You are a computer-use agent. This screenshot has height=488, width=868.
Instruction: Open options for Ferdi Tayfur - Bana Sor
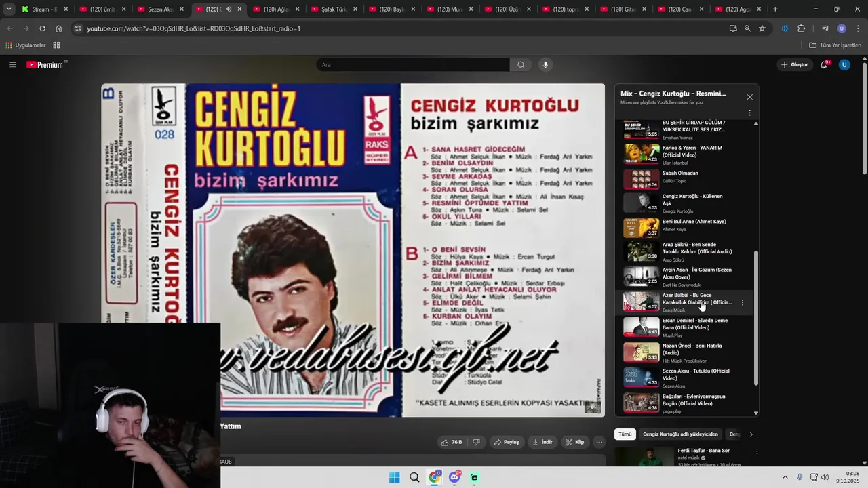pyautogui.click(x=757, y=451)
